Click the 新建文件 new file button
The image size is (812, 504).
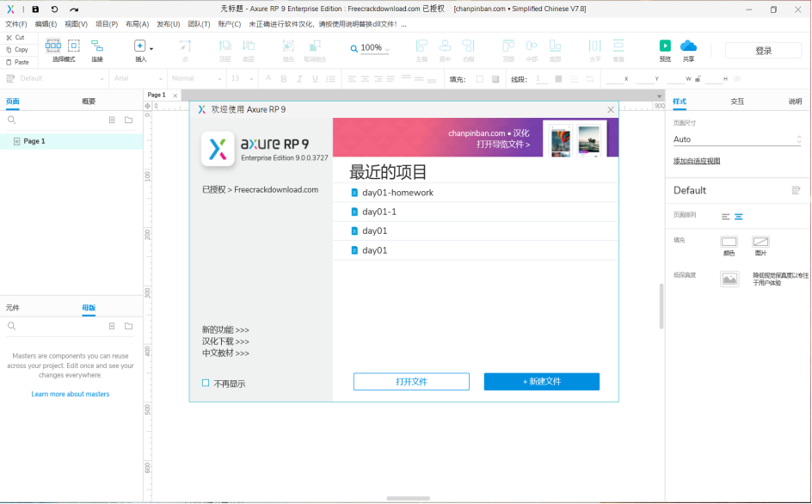[542, 381]
